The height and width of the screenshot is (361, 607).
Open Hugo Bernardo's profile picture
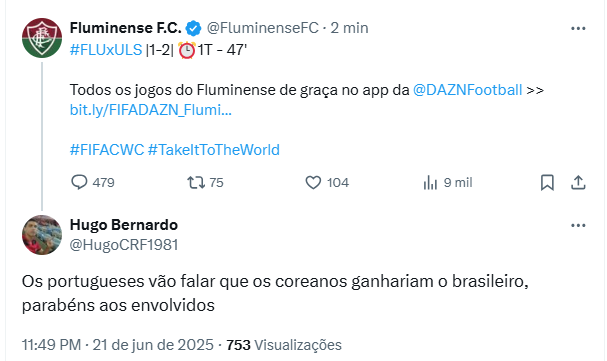(x=42, y=235)
